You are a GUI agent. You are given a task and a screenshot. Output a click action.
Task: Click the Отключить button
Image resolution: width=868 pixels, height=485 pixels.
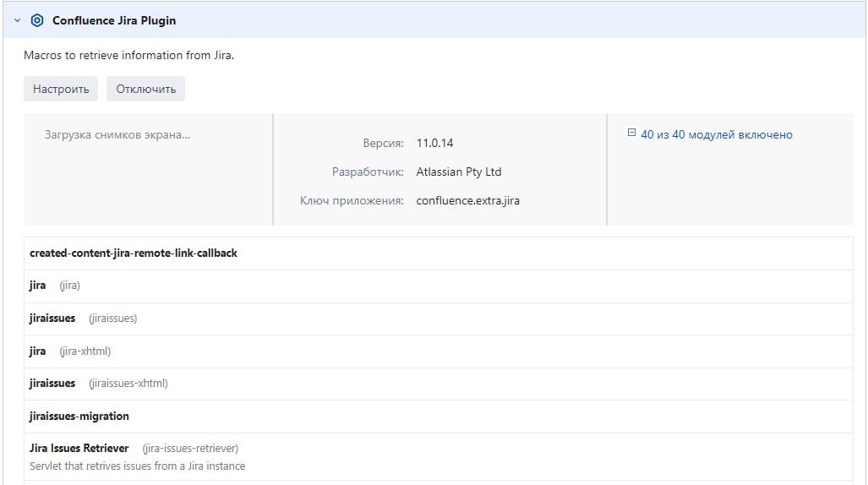pyautogui.click(x=145, y=89)
